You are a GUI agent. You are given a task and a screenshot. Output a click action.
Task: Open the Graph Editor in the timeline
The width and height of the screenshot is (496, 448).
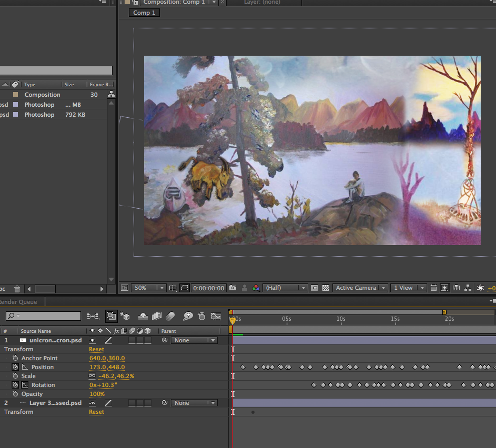click(216, 316)
